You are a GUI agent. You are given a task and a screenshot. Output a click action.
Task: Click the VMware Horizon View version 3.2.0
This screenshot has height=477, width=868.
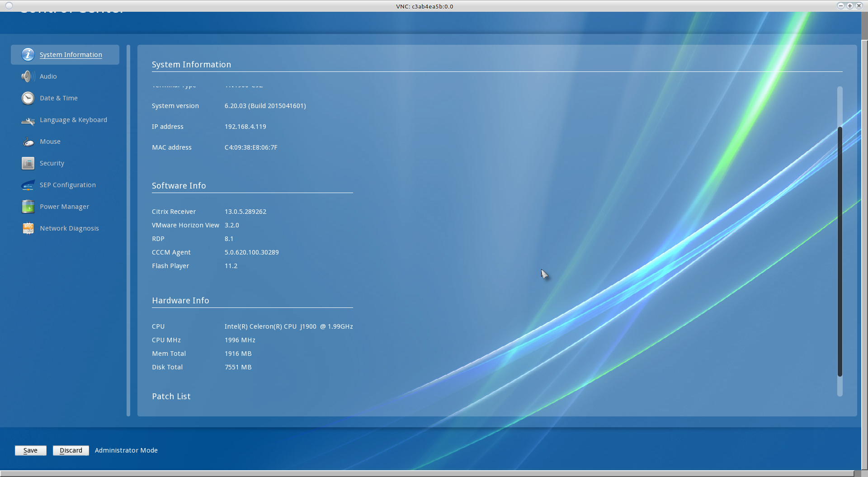coord(232,225)
